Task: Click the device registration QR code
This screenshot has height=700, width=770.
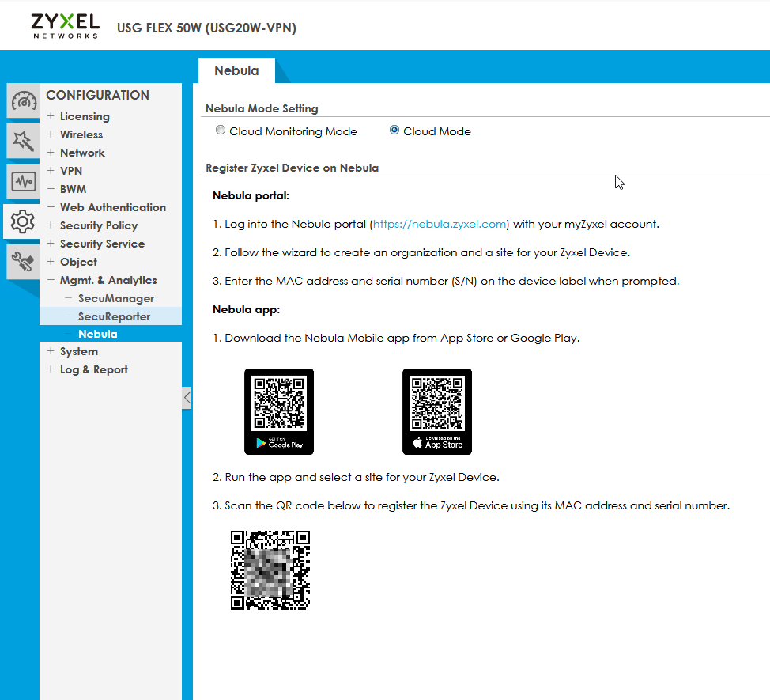Action: (270, 570)
